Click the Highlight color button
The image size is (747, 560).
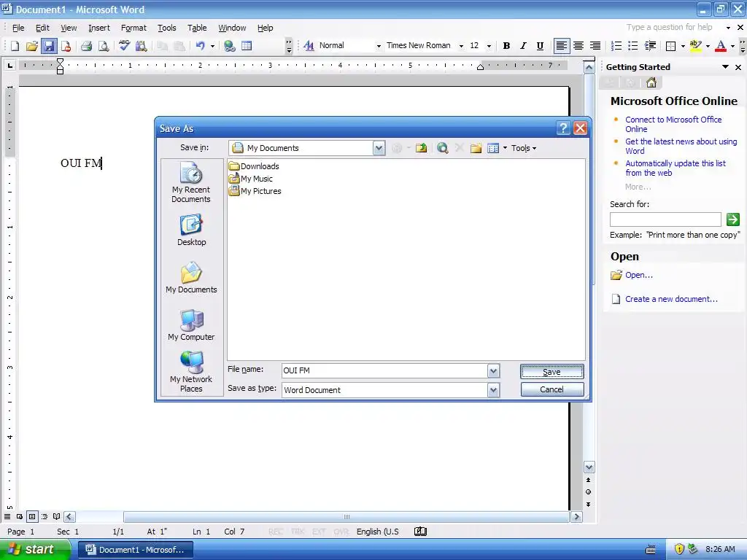[695, 46]
